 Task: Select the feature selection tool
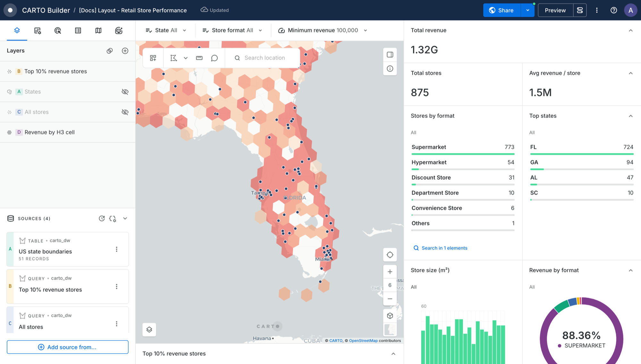click(x=173, y=58)
